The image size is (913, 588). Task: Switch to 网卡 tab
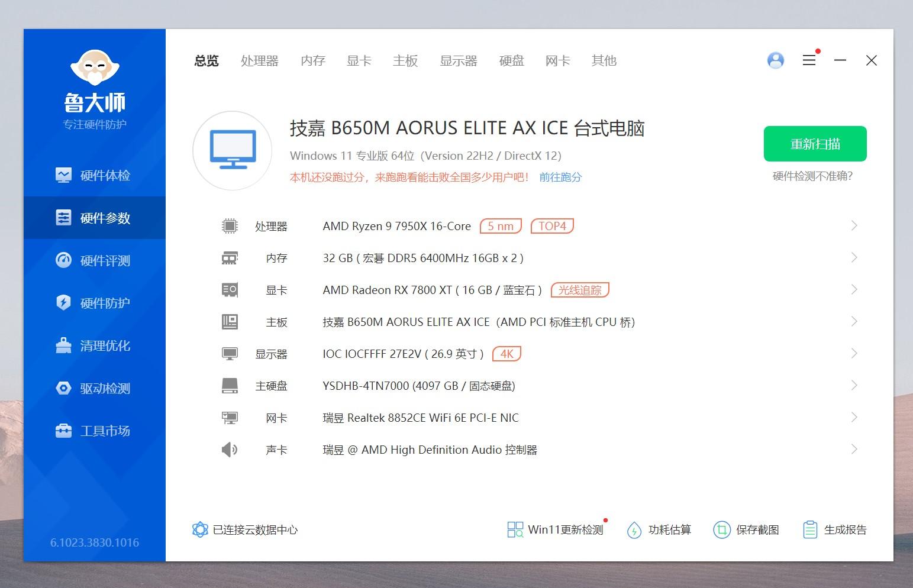tap(558, 60)
